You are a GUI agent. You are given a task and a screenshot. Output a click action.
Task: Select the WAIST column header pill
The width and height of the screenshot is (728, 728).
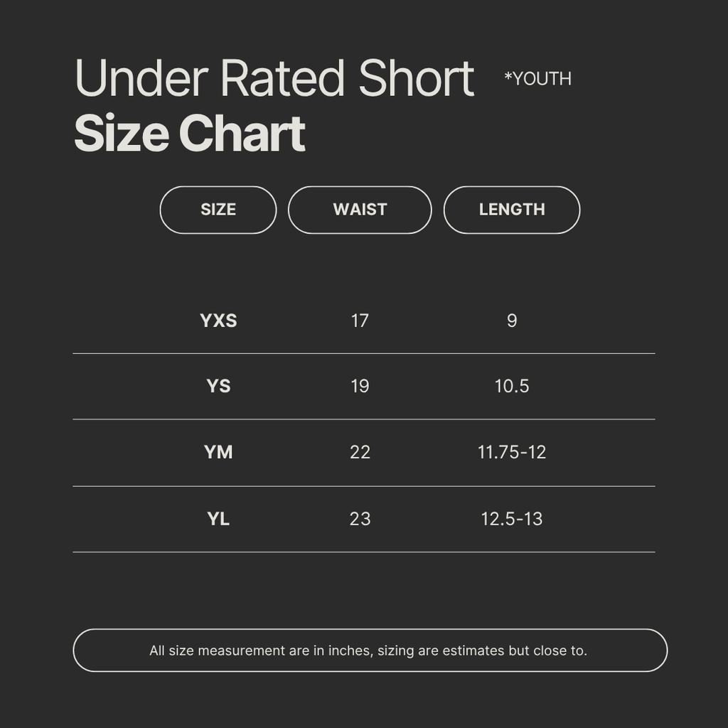click(x=360, y=210)
